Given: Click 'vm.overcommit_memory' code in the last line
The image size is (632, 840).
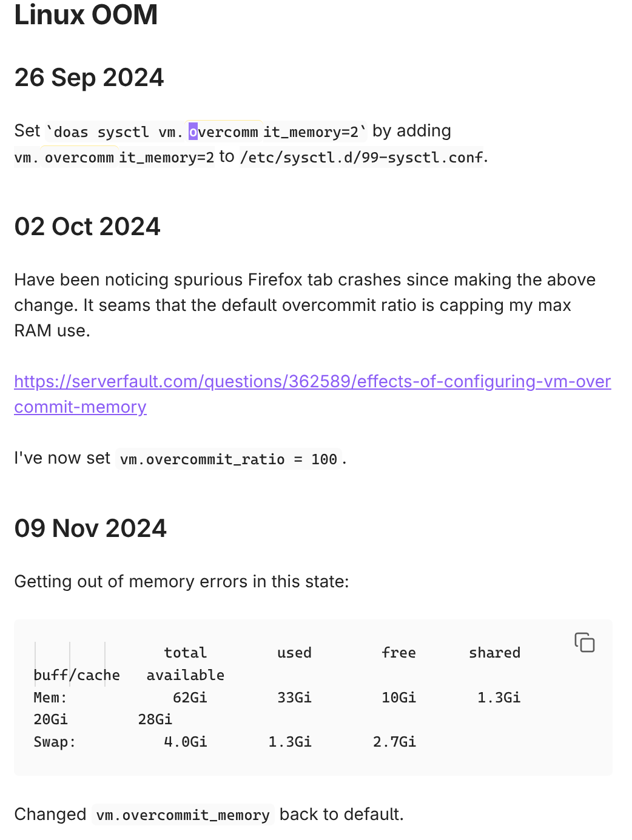Looking at the screenshot, I should pyautogui.click(x=183, y=815).
